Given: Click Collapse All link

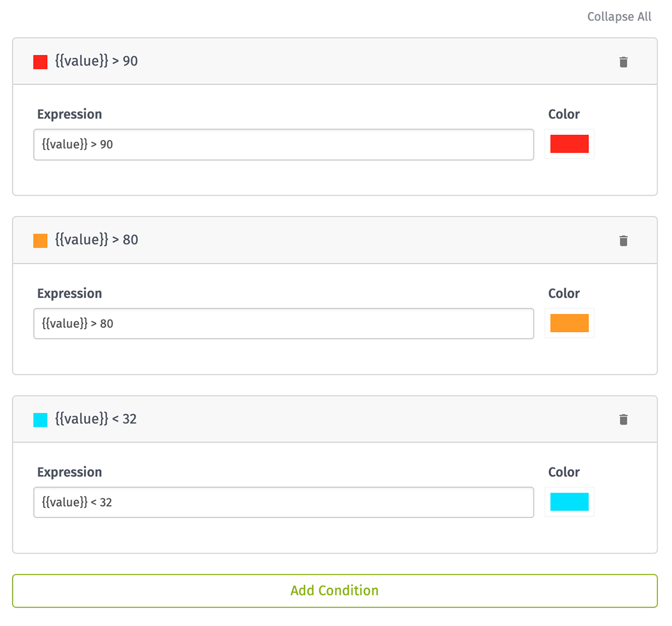Looking at the screenshot, I should pos(619,17).
